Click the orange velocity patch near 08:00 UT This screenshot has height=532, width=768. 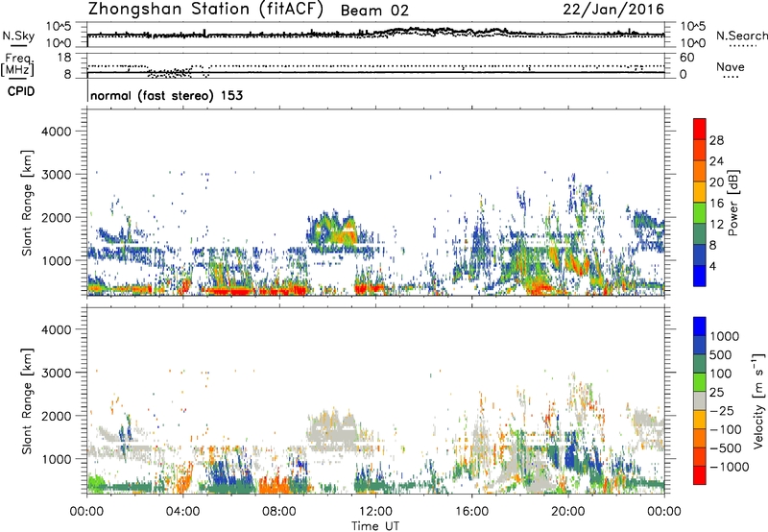(x=276, y=484)
